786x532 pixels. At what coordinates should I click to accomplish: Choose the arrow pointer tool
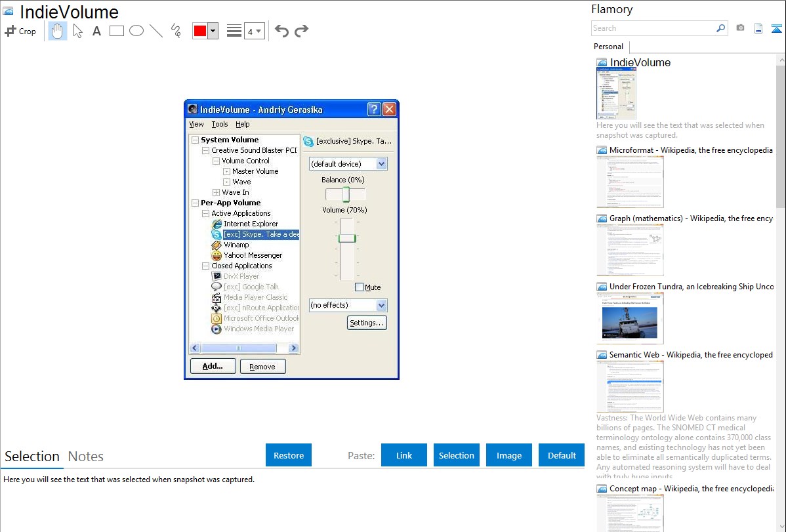pyautogui.click(x=77, y=31)
